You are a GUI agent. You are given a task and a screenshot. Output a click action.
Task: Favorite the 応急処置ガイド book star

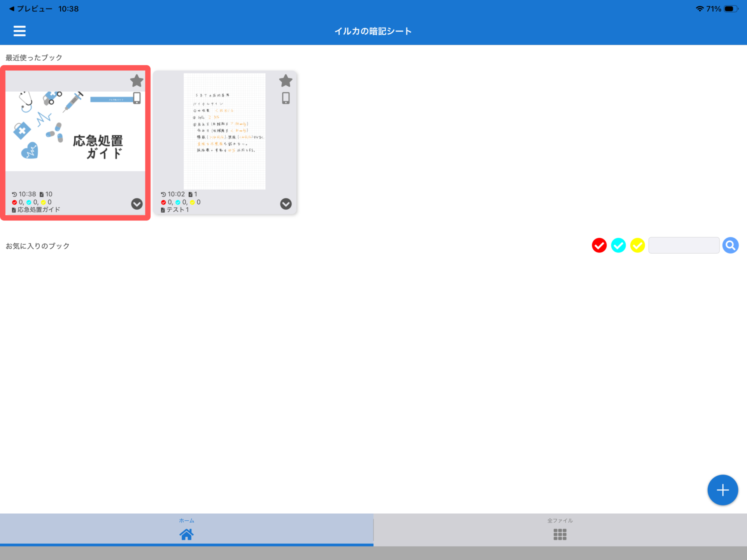tap(137, 81)
